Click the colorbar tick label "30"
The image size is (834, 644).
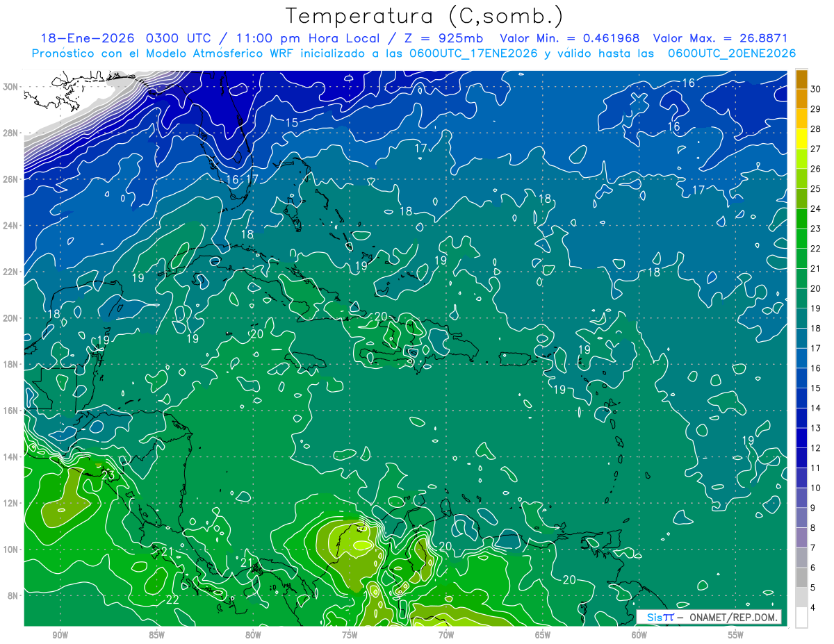coord(816,89)
